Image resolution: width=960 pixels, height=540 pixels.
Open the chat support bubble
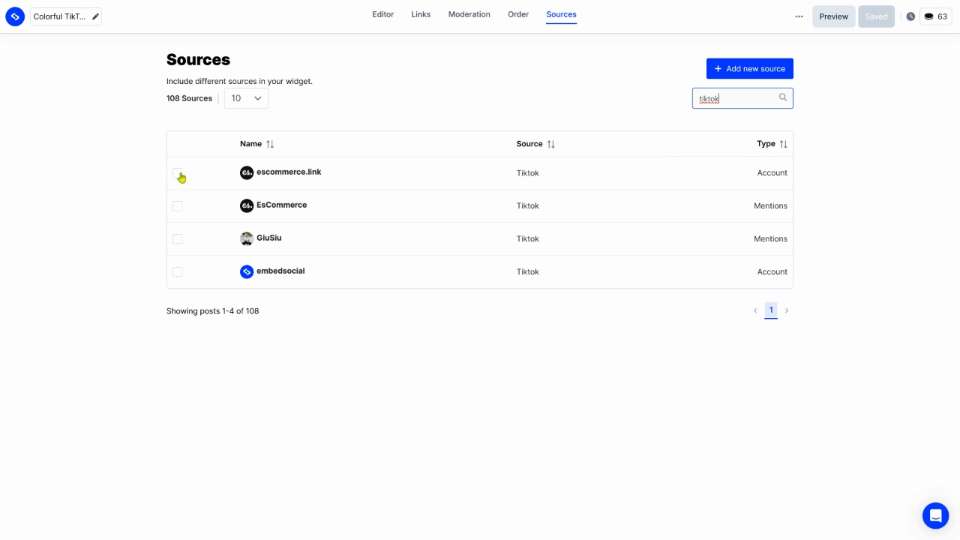(x=936, y=516)
